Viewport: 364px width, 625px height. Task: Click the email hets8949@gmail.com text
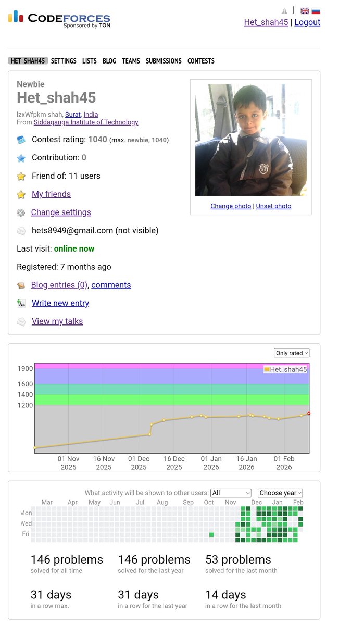click(72, 231)
